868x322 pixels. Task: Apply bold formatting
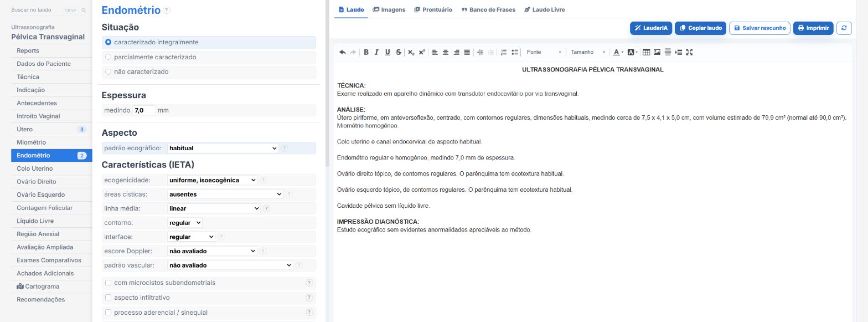pyautogui.click(x=366, y=52)
